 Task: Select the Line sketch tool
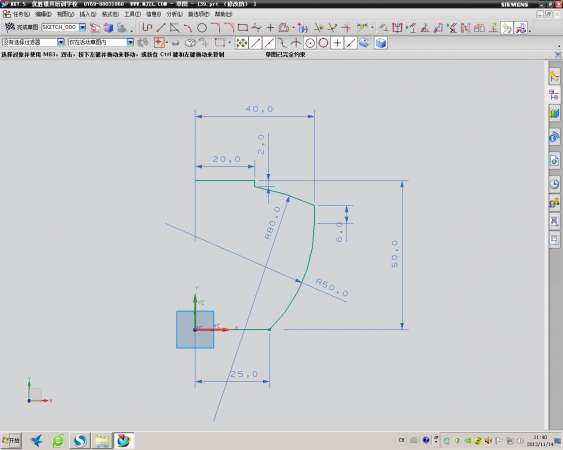[x=160, y=27]
